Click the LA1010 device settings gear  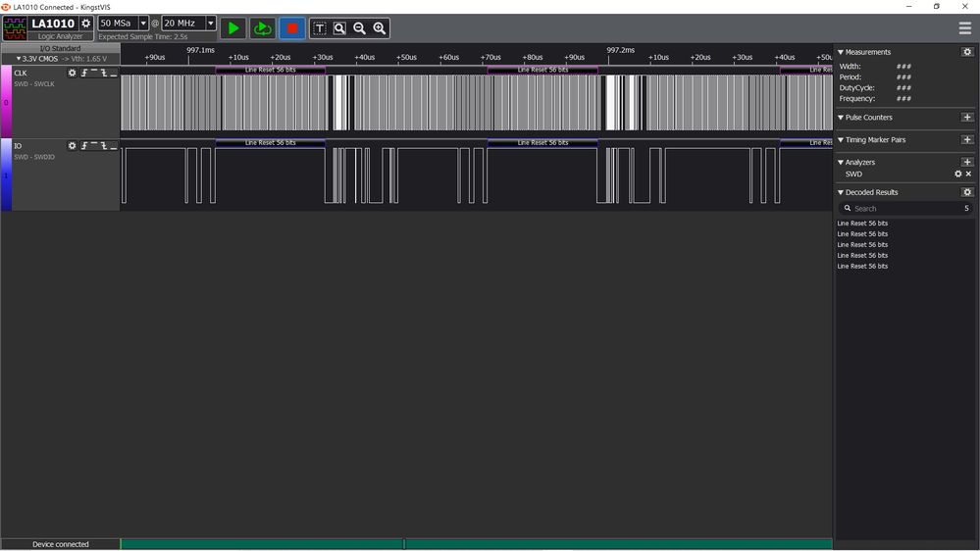[x=86, y=24]
